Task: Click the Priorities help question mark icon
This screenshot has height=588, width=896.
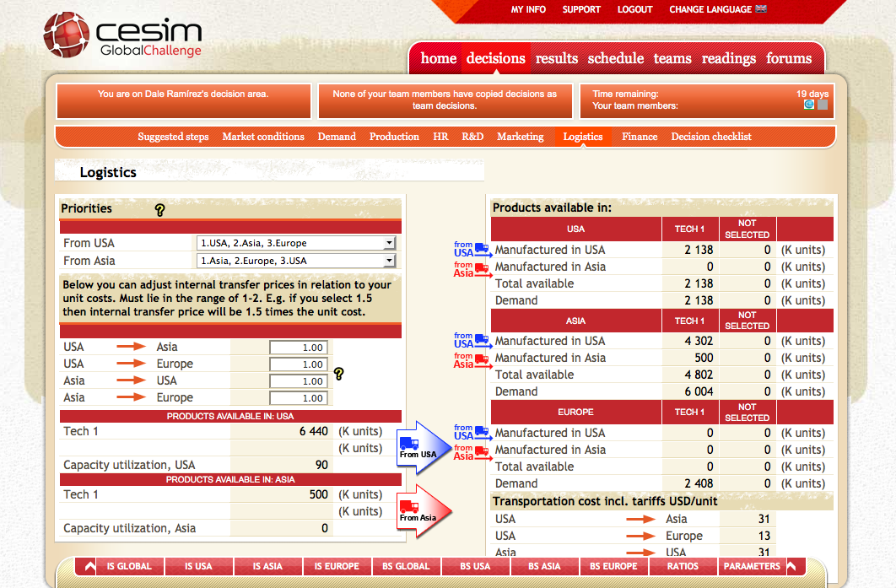Action: pyautogui.click(x=159, y=210)
